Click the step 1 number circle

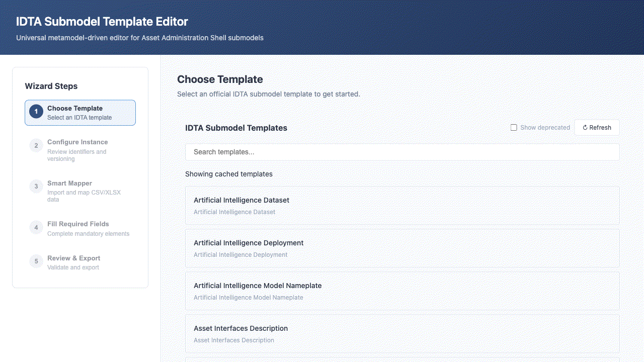[36, 112]
